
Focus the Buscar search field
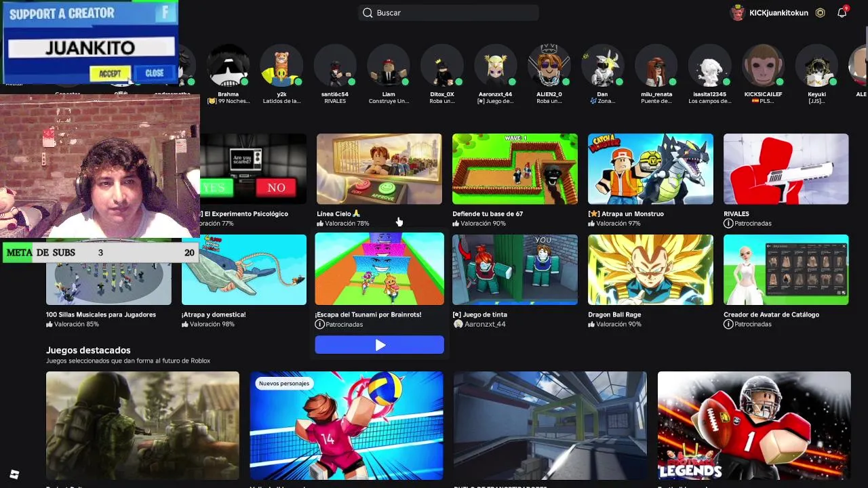[x=448, y=13]
